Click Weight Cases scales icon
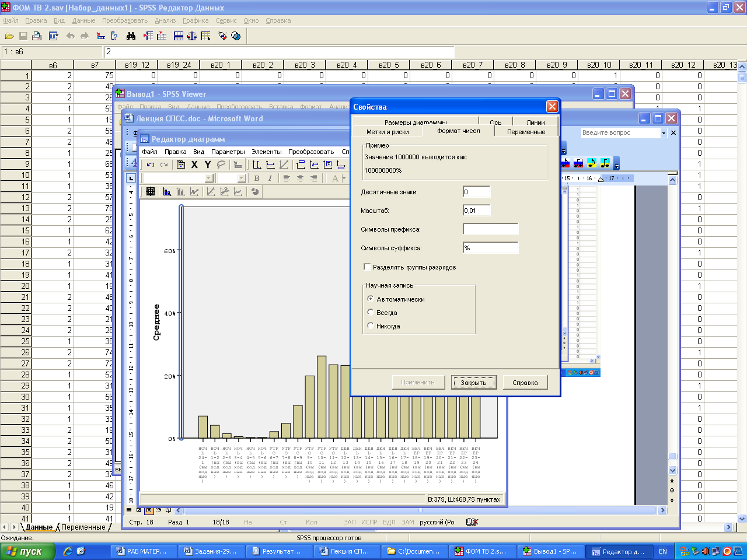The image size is (747, 560). [192, 36]
